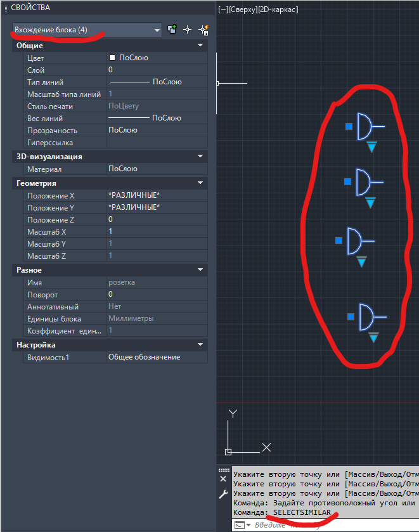Click the viewport [−] control

(x=223, y=10)
